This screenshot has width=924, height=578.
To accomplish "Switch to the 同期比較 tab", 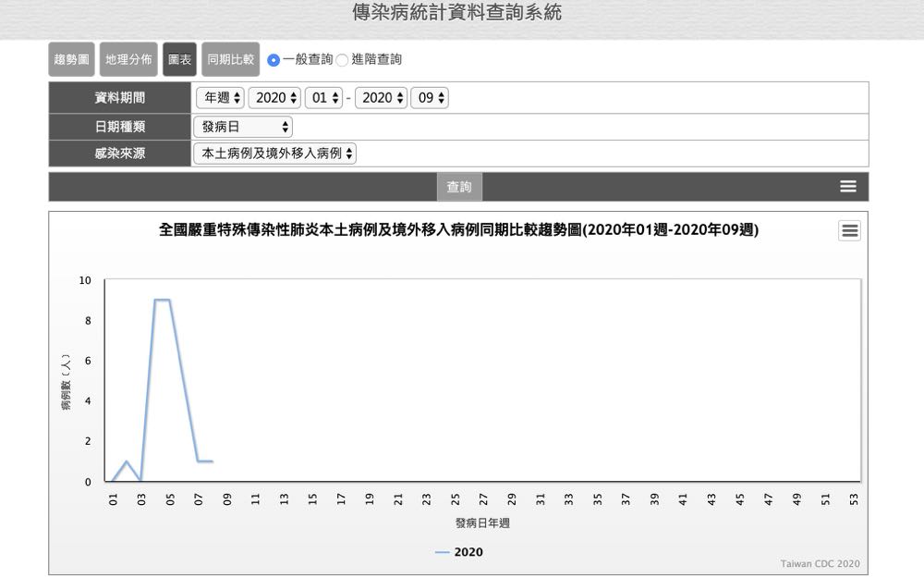I will tap(230, 59).
